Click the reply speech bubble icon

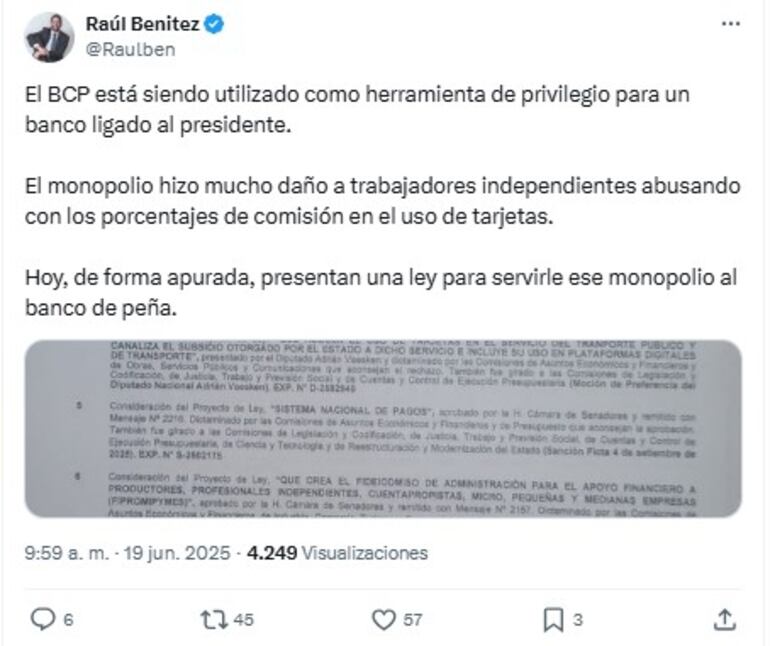[42, 620]
